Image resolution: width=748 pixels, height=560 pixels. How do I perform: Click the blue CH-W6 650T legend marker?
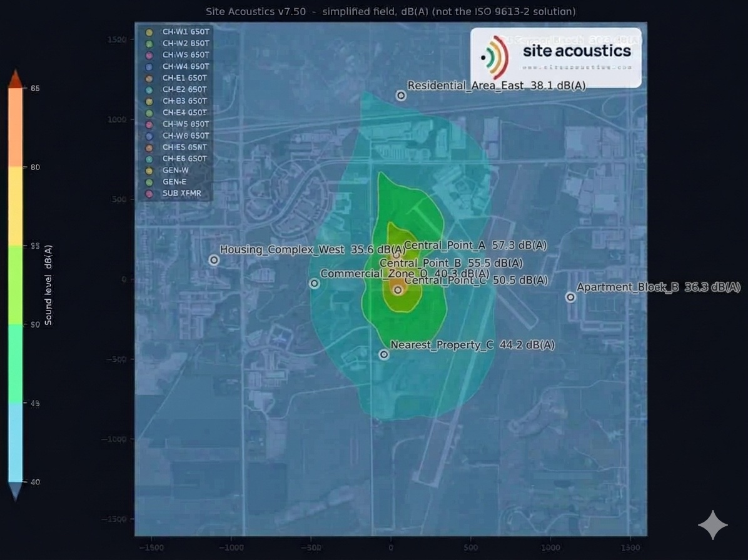pos(149,136)
